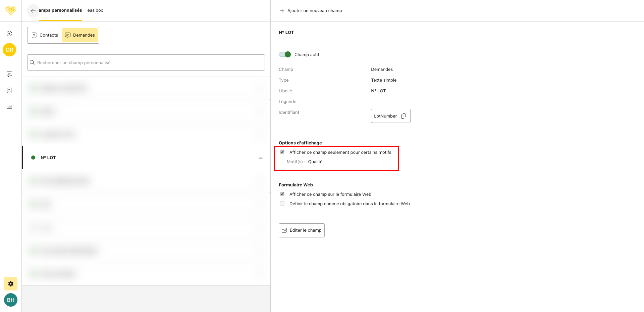The image size is (644, 312).
Task: Click the heart logo at top left
Action: pyautogui.click(x=11, y=10)
